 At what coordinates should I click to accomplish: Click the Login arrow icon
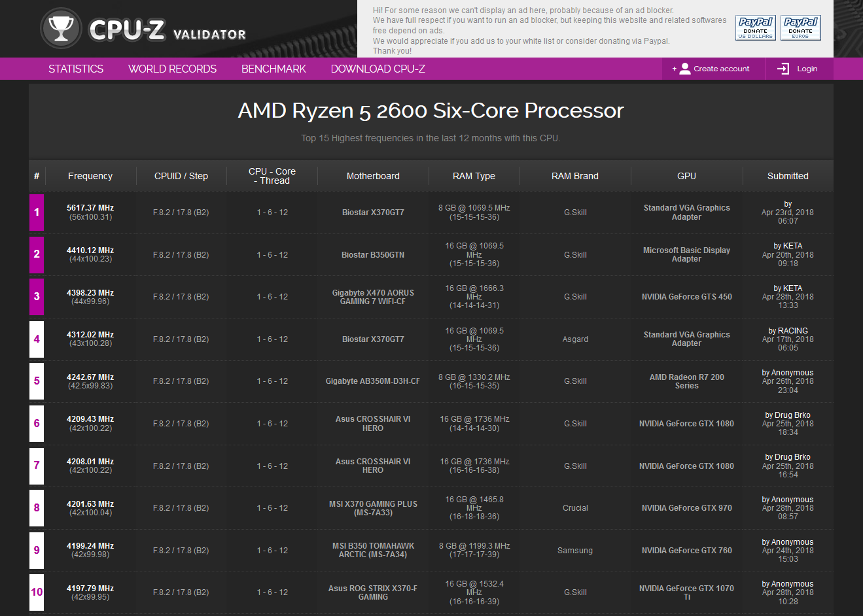click(783, 69)
